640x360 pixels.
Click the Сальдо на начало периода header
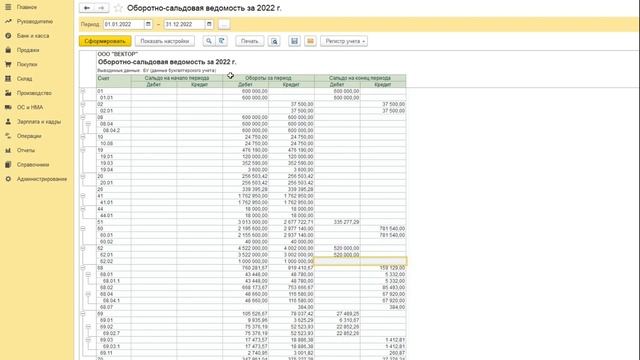[177, 78]
